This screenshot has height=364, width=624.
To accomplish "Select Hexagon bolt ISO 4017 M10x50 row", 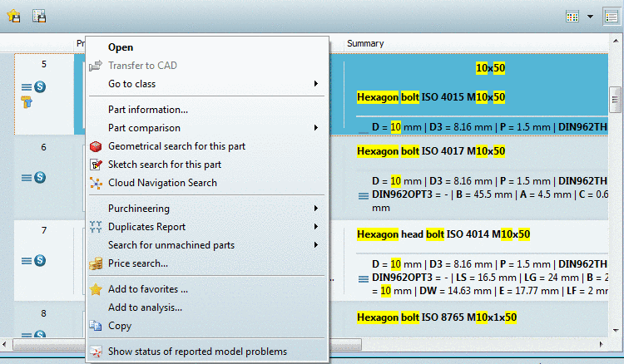I will pos(431,151).
